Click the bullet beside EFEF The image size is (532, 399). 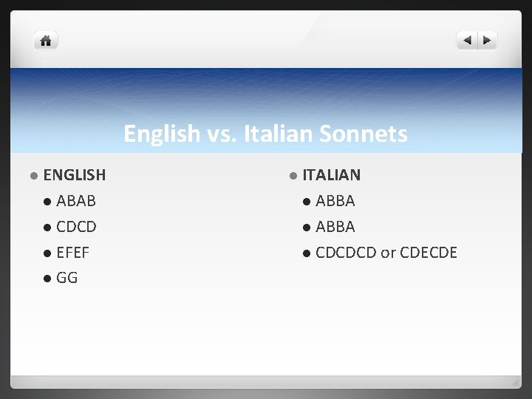[47, 253]
